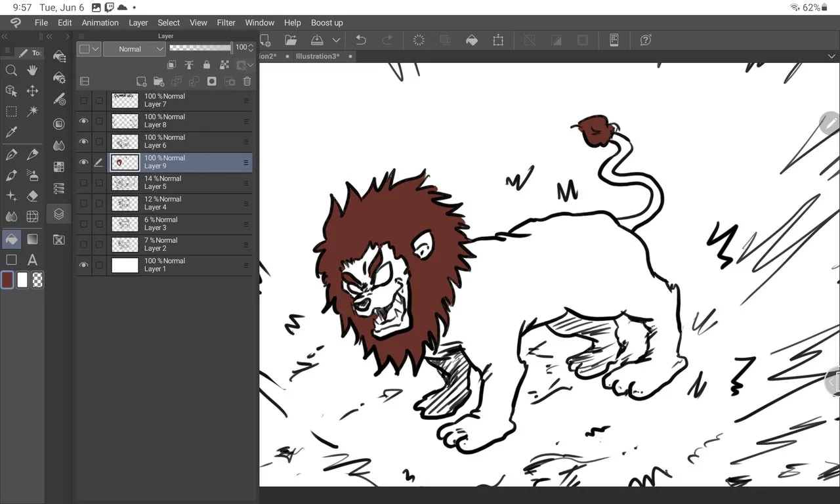The image size is (840, 504).
Task: Open the layer color dropdown
Action: 89,49
